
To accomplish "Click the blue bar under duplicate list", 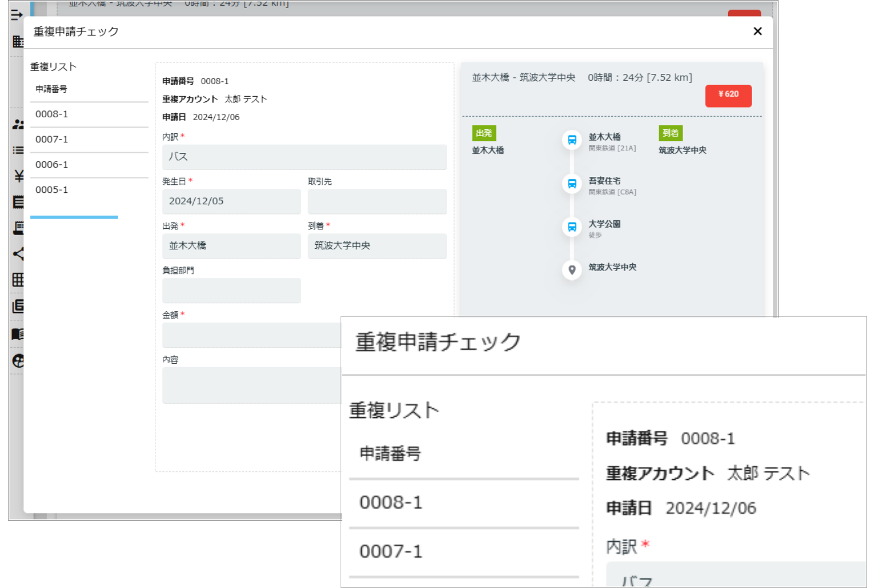I will (x=74, y=217).
